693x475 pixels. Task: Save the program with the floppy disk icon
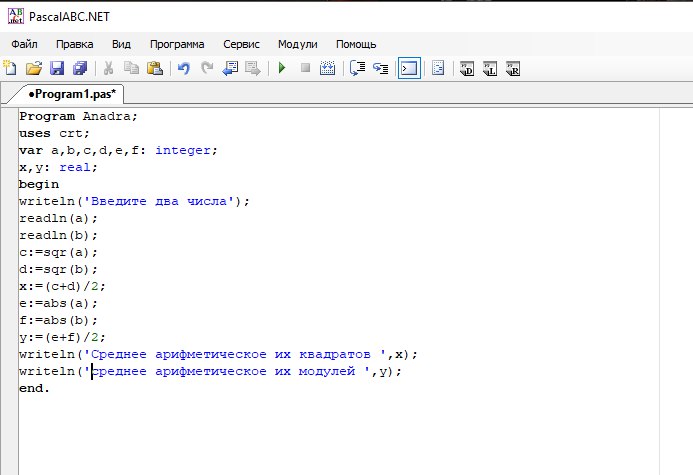(56, 69)
